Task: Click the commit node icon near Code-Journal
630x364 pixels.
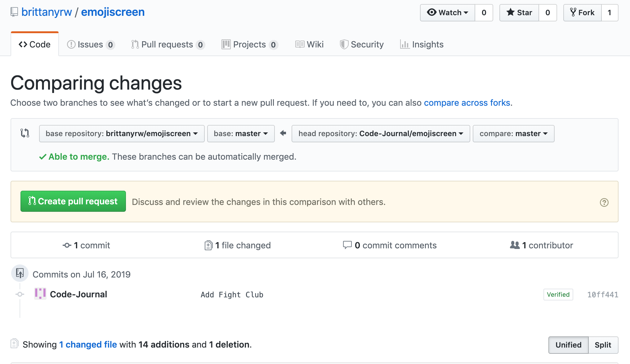Action: click(x=20, y=294)
